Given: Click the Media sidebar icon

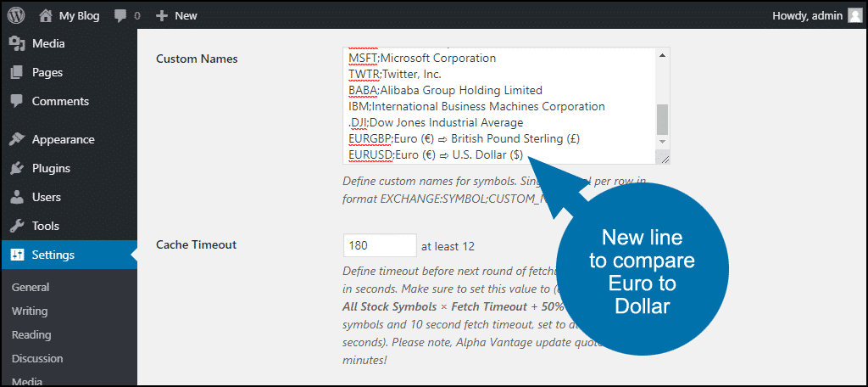Looking at the screenshot, I should point(17,43).
